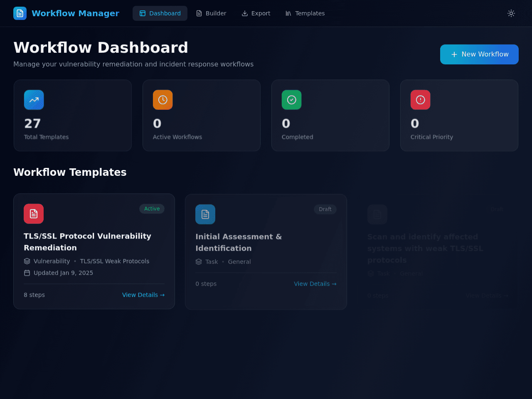Click the layers icon next to Task on Initial Assessment
The width and height of the screenshot is (532, 399).
point(199,262)
